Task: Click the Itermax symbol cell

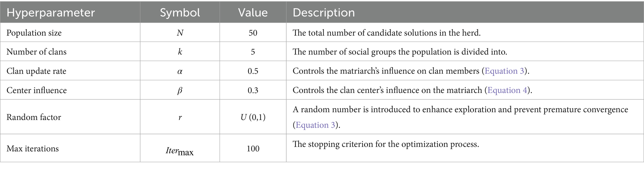Action: click(180, 151)
